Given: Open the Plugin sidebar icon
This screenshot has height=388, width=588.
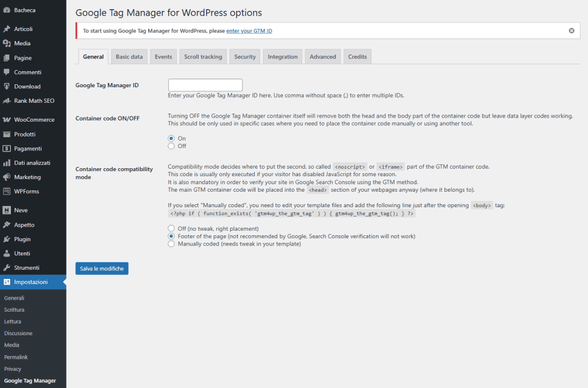Looking at the screenshot, I should tap(8, 239).
